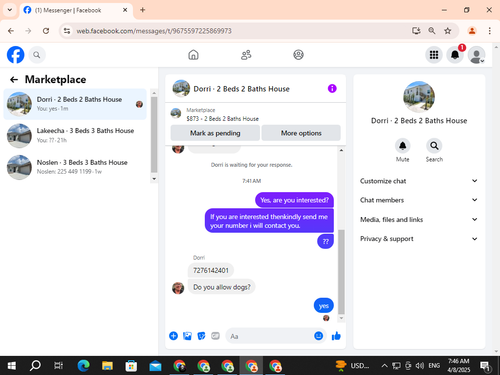Expand Media, files and links section
The width and height of the screenshot is (500, 375).
coord(419,219)
